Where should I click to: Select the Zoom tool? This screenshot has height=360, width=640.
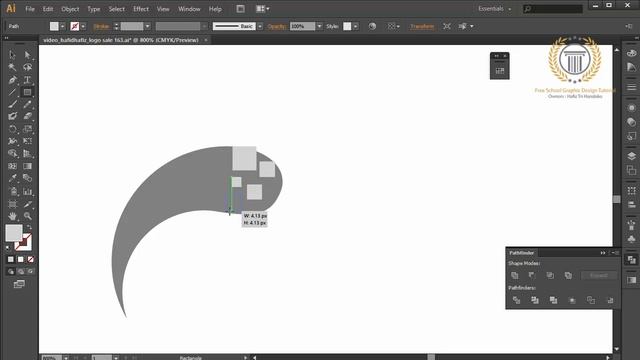click(x=27, y=216)
